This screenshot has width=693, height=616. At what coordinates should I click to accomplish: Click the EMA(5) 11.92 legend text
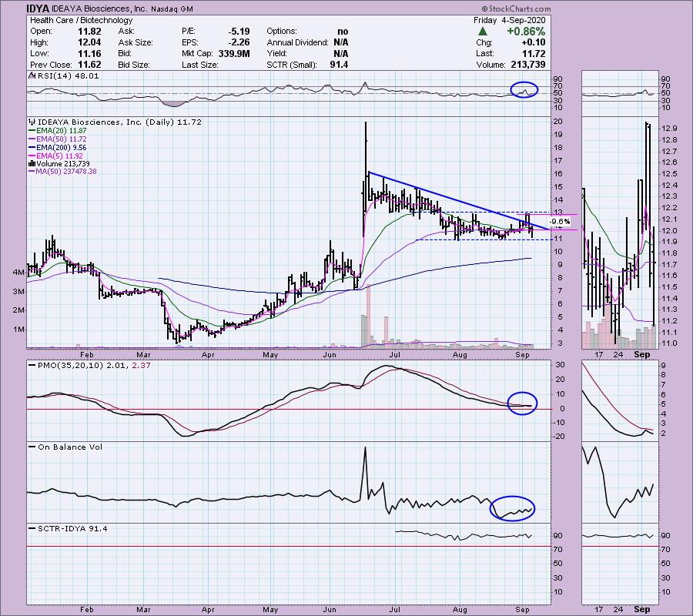click(x=59, y=156)
